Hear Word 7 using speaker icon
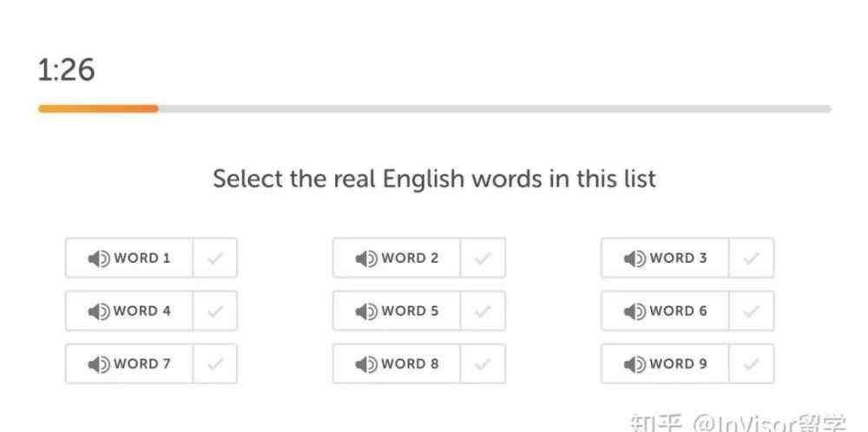The width and height of the screenshot is (868, 432). coord(99,364)
